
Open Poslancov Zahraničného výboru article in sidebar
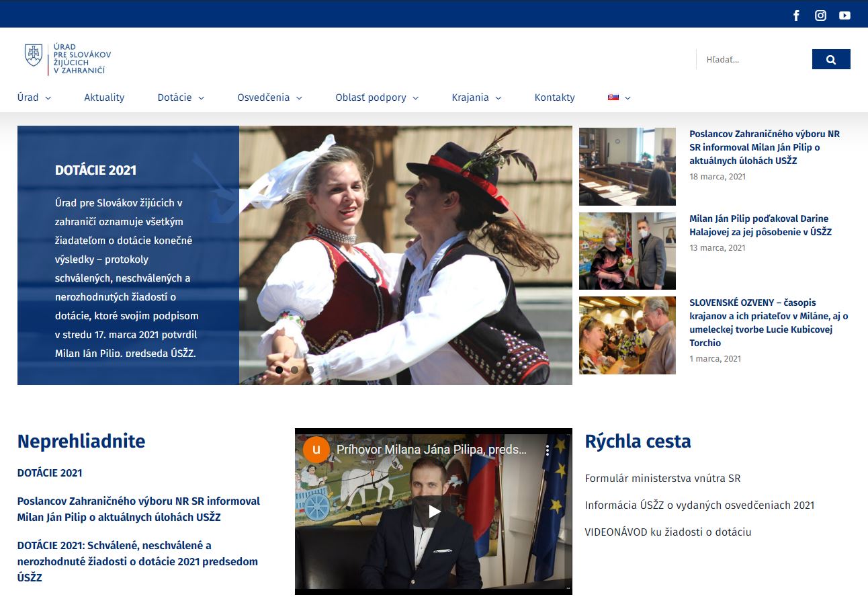click(x=765, y=147)
